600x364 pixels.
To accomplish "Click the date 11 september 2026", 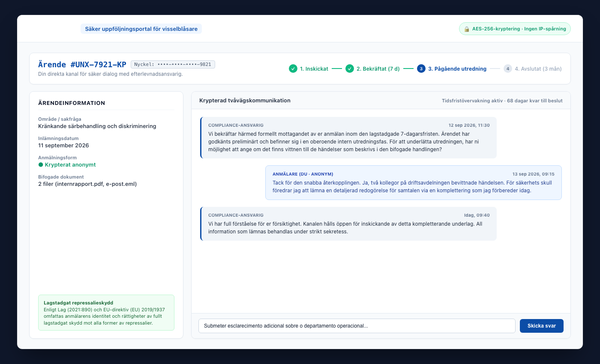I will coord(63,146).
